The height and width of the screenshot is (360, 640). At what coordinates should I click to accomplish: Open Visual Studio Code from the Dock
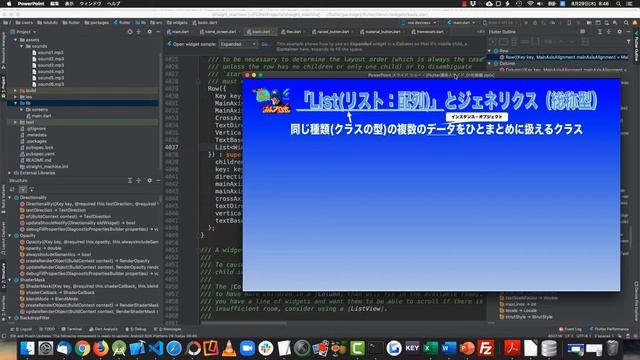(x=156, y=349)
